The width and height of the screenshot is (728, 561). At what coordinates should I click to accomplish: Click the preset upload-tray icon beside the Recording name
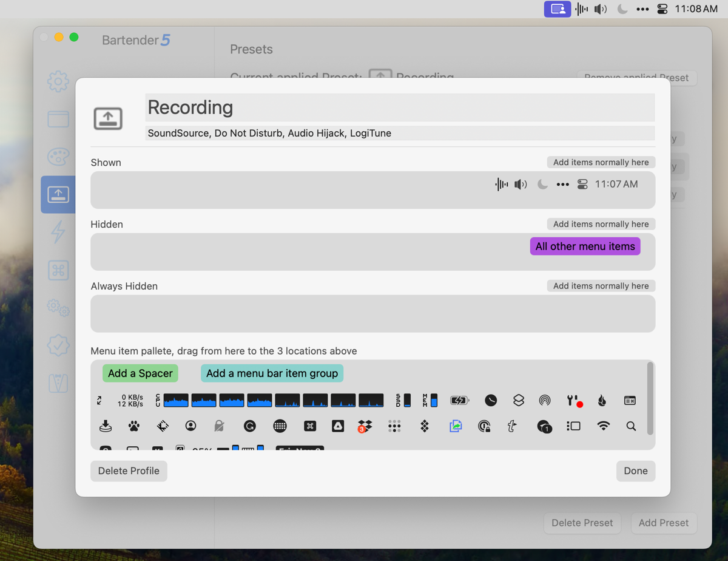point(108,118)
